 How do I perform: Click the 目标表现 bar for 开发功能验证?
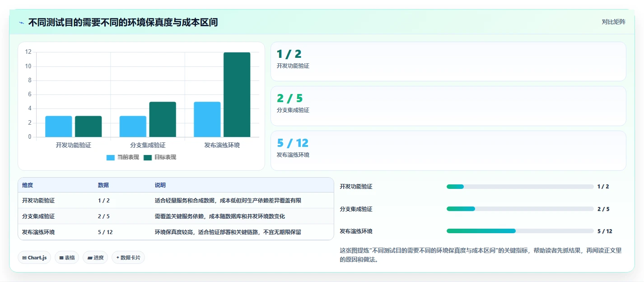coord(89,127)
